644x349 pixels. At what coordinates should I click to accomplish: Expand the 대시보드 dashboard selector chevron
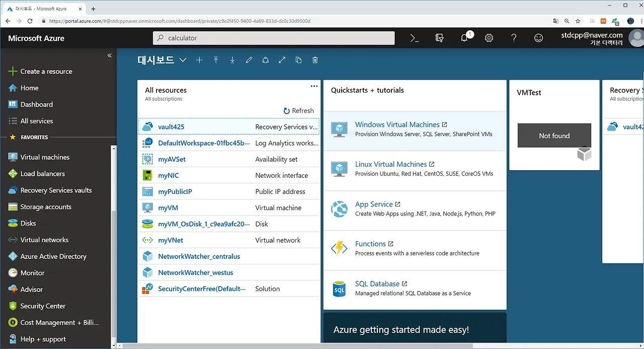pyautogui.click(x=183, y=60)
